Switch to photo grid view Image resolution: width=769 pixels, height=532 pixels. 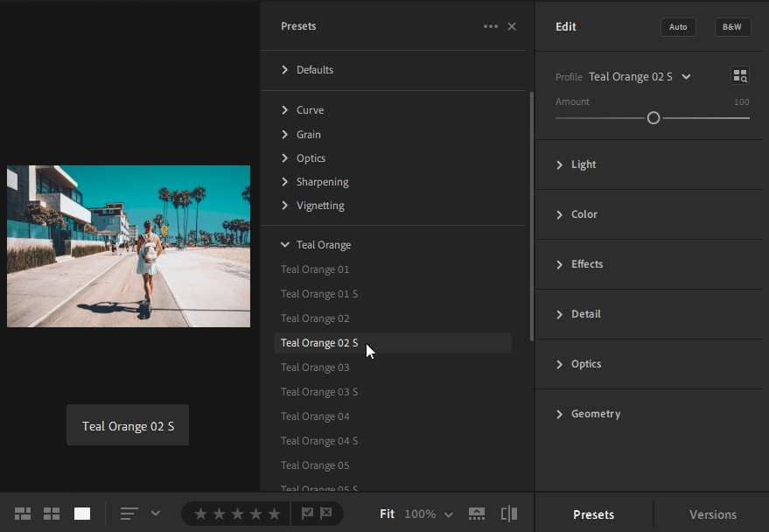[23, 514]
